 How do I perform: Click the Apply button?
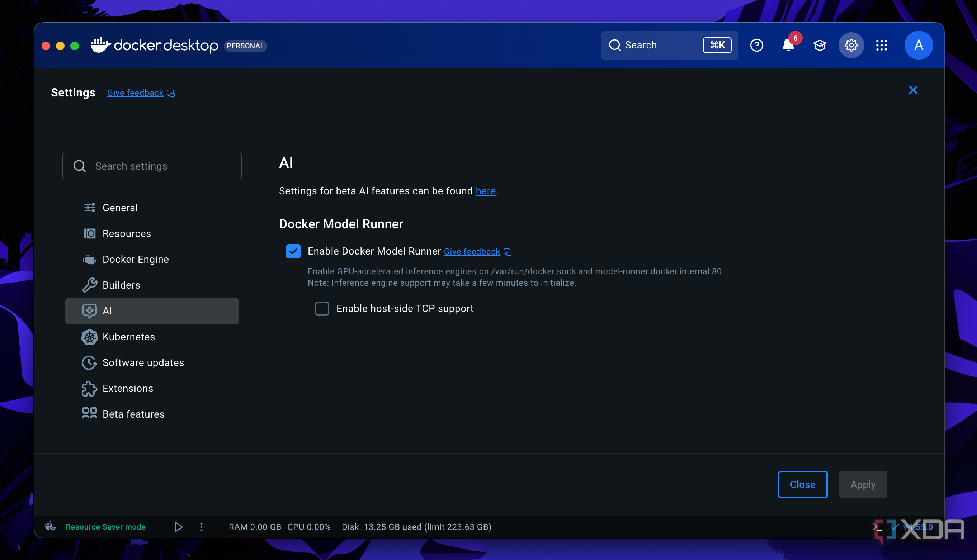click(863, 485)
